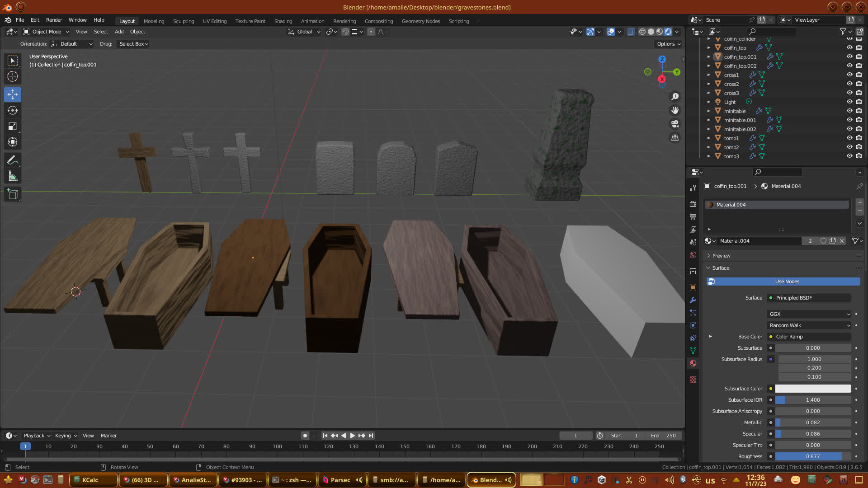Toggle visibility of tomb3 in outliner
The image size is (868, 488).
click(x=849, y=156)
